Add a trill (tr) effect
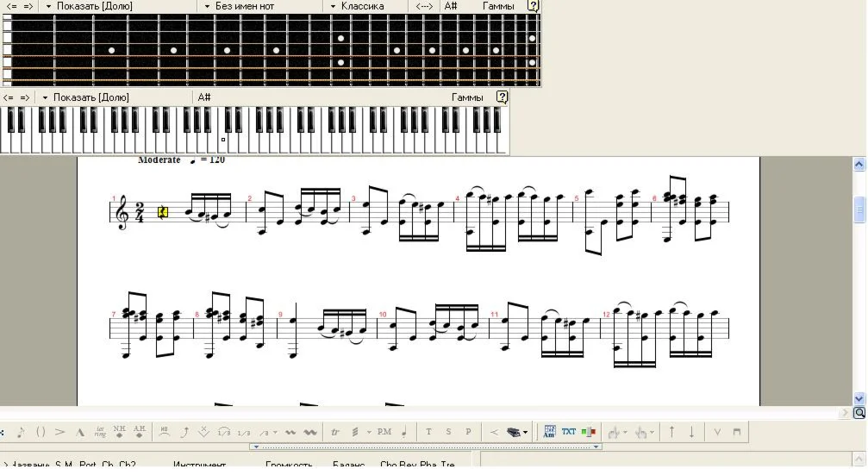This screenshot has height=475, width=868. [x=335, y=432]
